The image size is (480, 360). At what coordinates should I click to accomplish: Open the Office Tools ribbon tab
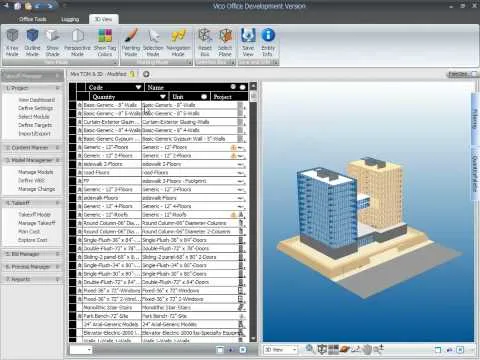click(x=33, y=19)
